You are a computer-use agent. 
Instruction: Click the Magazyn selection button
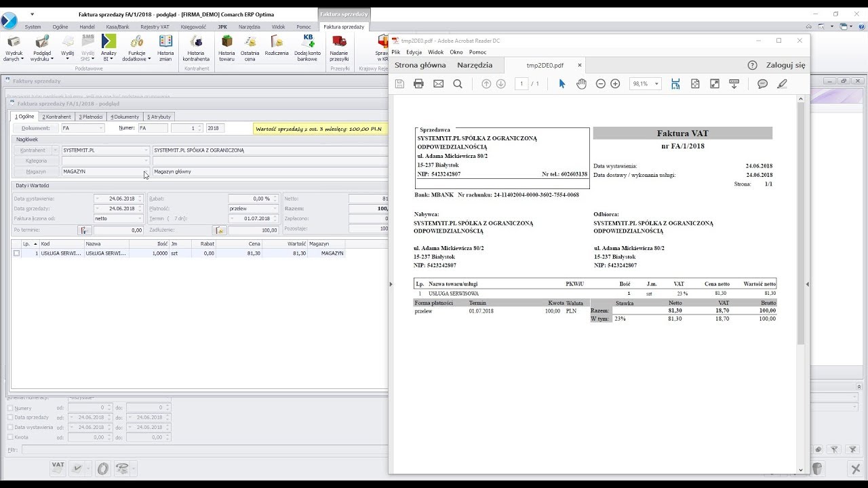coord(36,172)
